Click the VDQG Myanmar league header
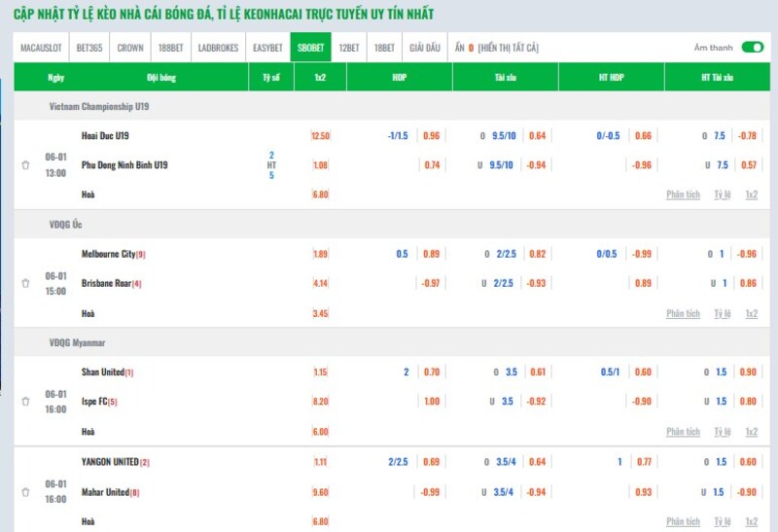This screenshot has height=532, width=778. click(77, 342)
